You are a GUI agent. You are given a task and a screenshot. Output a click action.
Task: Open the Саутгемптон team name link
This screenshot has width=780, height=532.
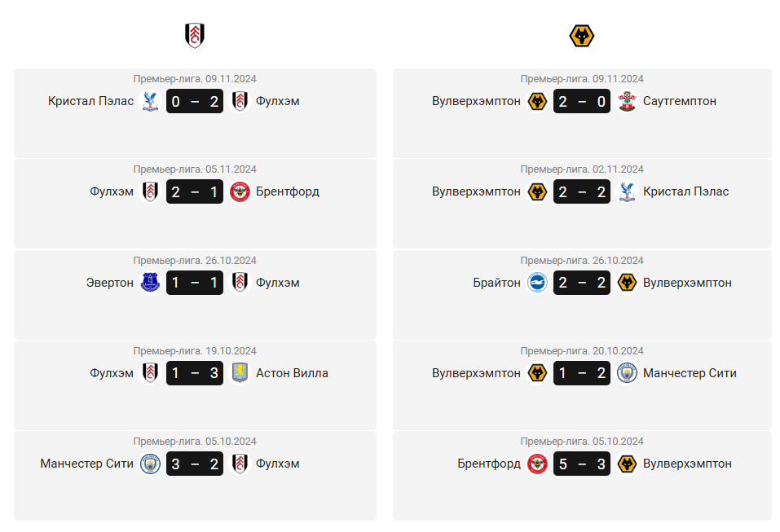(x=680, y=101)
